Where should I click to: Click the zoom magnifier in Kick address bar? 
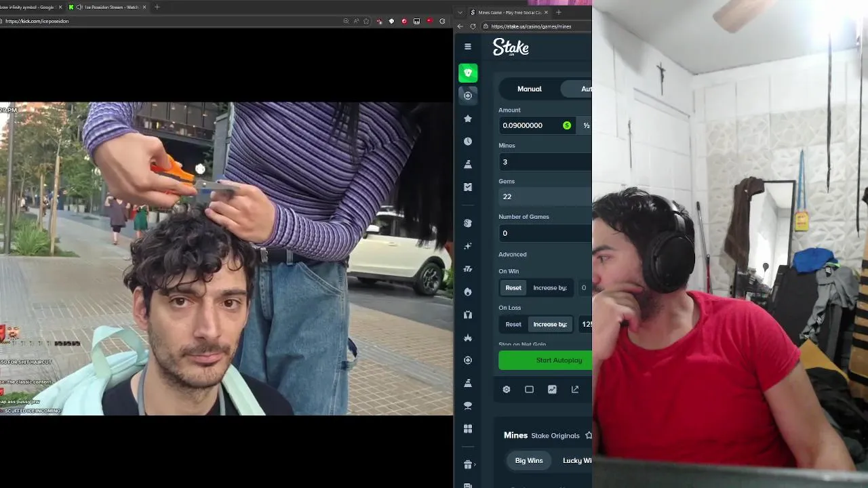pyautogui.click(x=346, y=21)
